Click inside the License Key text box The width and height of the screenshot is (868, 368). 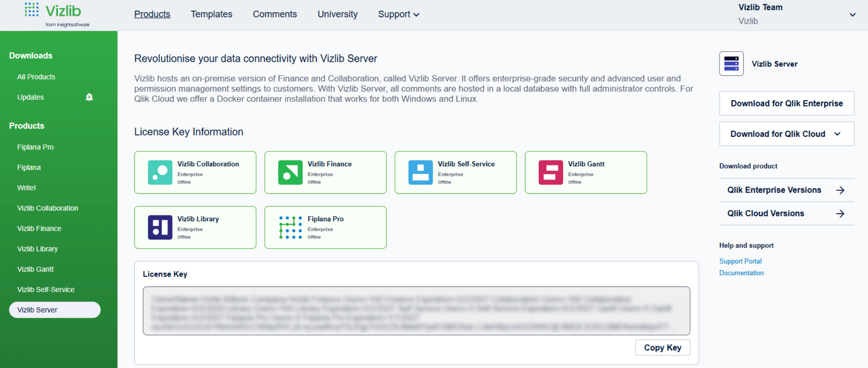[416, 311]
